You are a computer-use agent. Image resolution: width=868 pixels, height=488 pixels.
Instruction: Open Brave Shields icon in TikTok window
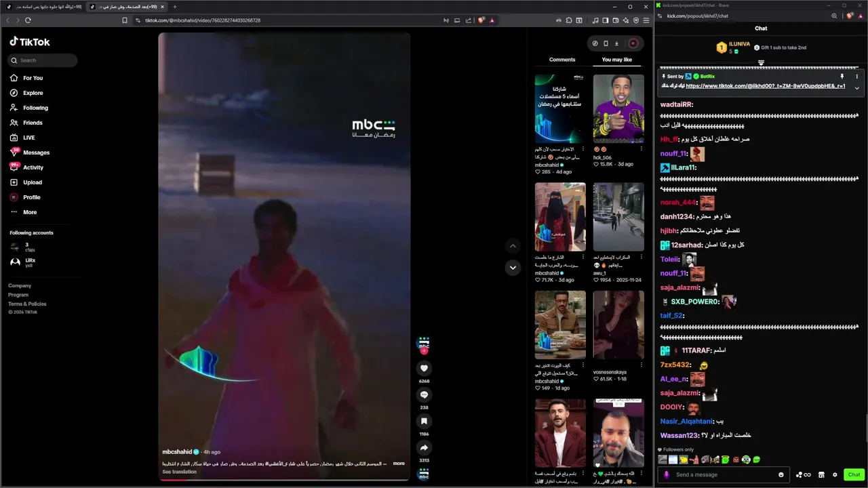coord(481,20)
